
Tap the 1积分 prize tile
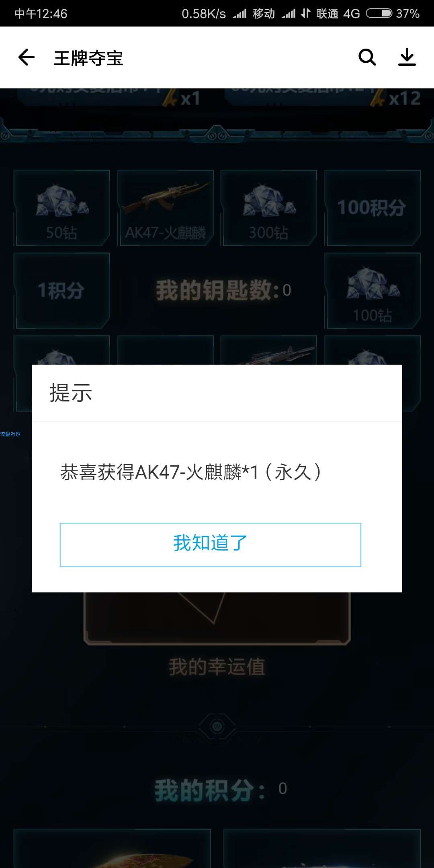(x=61, y=291)
